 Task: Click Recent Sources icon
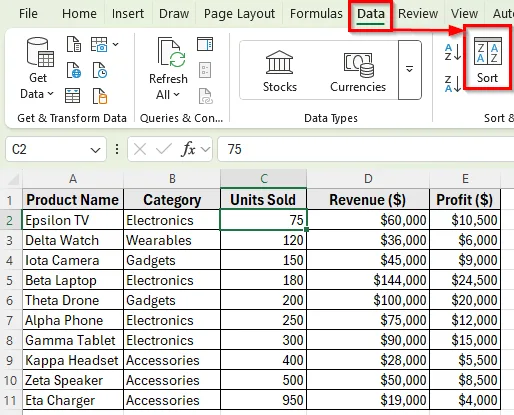tap(100, 70)
